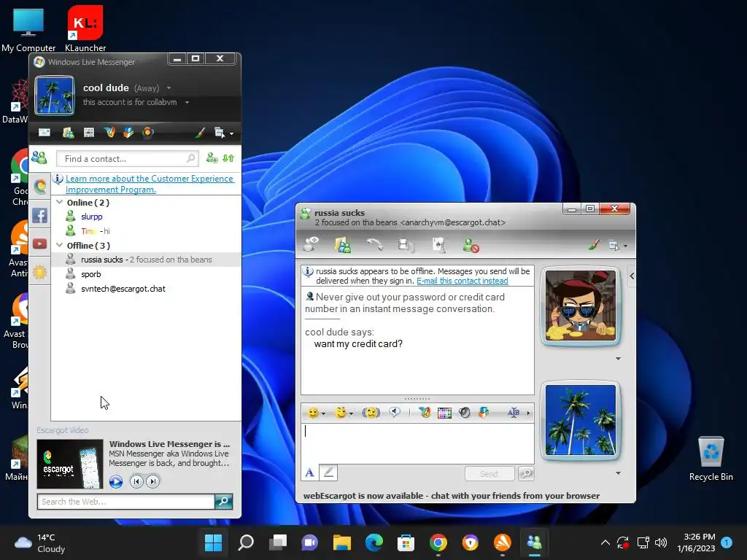
Task: Skip to previous Escargot video
Action: click(x=136, y=481)
